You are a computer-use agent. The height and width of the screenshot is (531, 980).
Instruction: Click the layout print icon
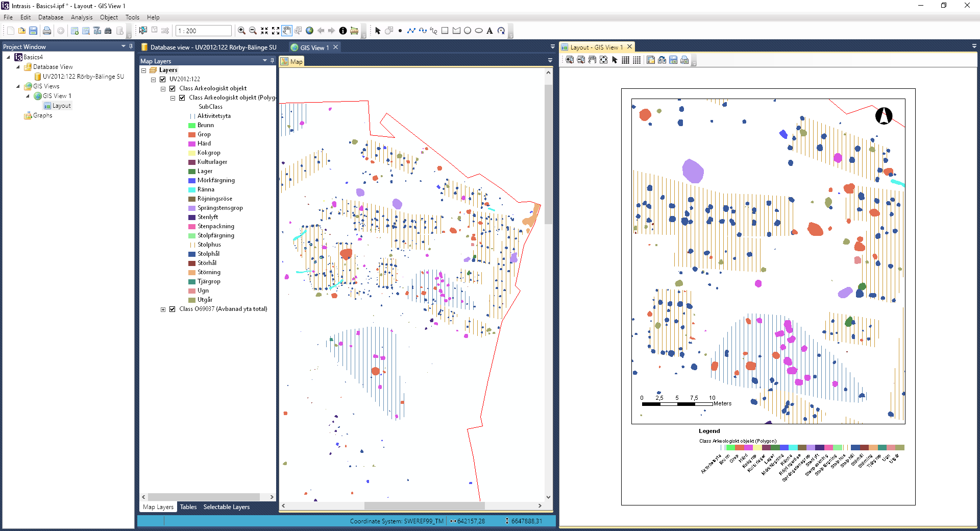point(684,60)
